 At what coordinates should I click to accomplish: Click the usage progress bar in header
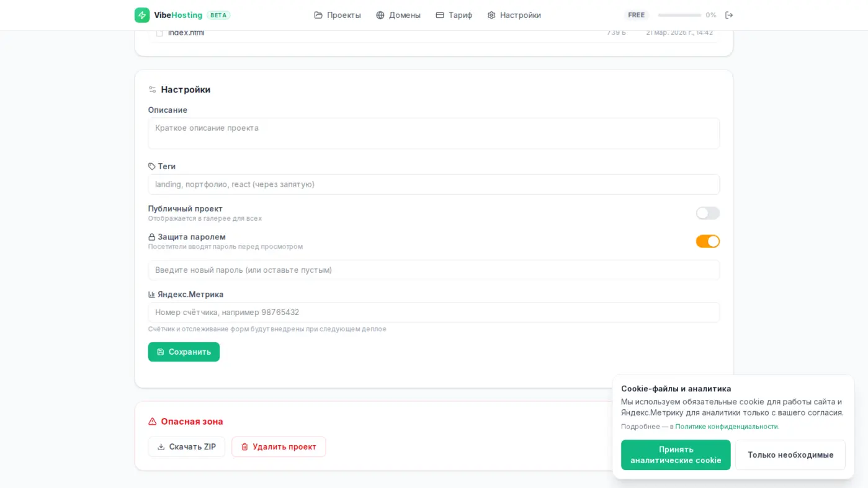point(679,15)
